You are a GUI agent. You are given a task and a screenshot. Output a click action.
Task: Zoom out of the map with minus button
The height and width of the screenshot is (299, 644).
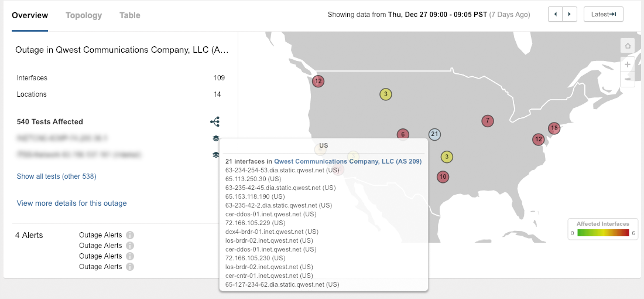pyautogui.click(x=628, y=79)
